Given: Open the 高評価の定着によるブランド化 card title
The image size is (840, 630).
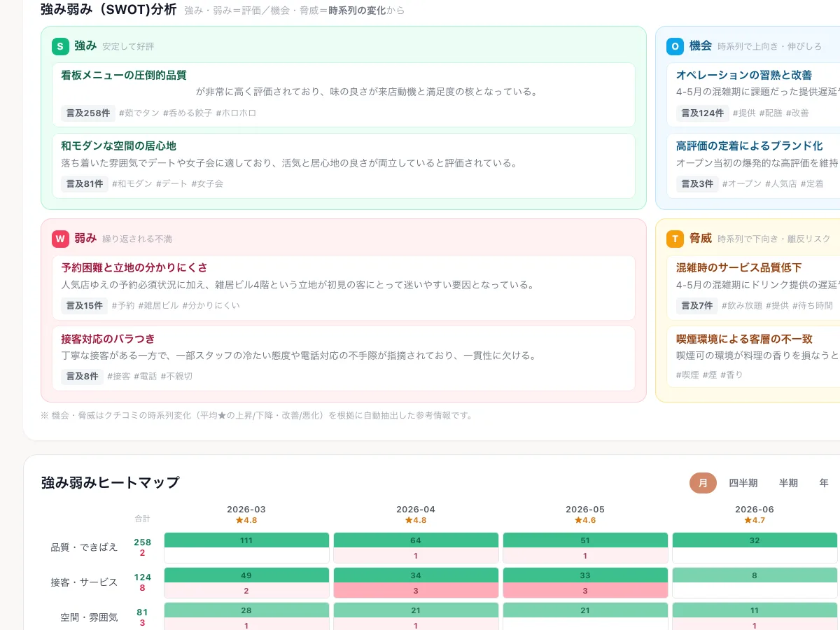Looking at the screenshot, I should tap(749, 146).
